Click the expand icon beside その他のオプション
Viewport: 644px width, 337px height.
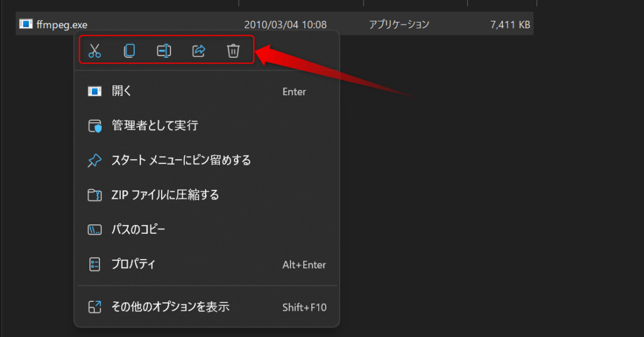point(94,307)
